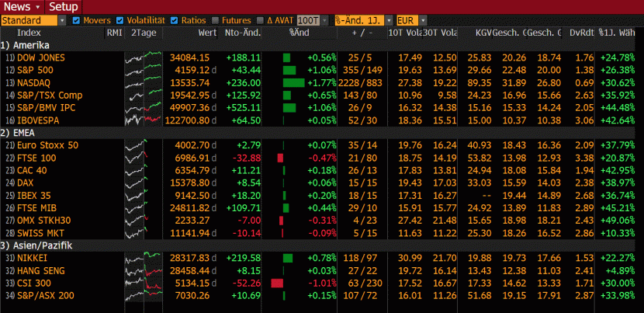The height and width of the screenshot is (313, 644).
Task: Click the %Änd column header
Action: pyautogui.click(x=299, y=33)
